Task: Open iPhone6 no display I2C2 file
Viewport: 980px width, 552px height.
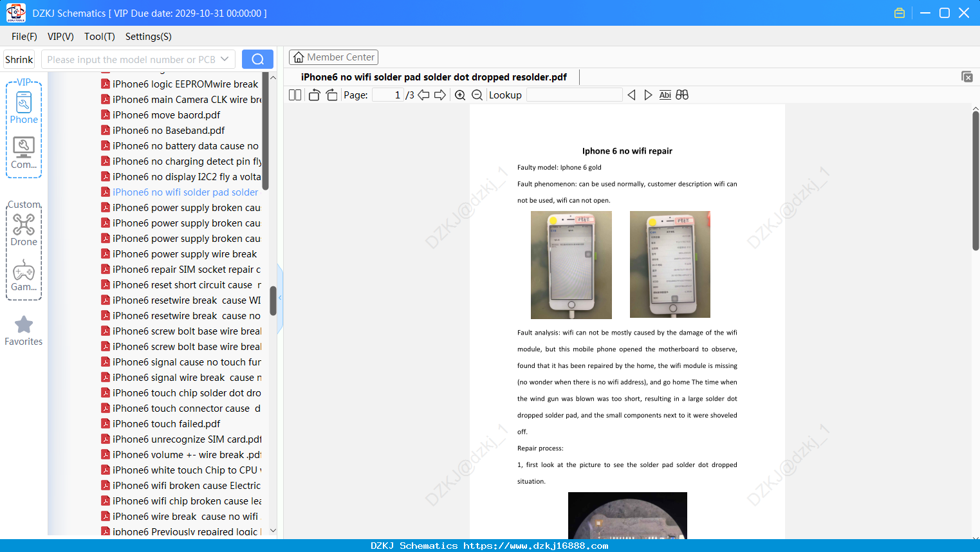Action: click(180, 177)
